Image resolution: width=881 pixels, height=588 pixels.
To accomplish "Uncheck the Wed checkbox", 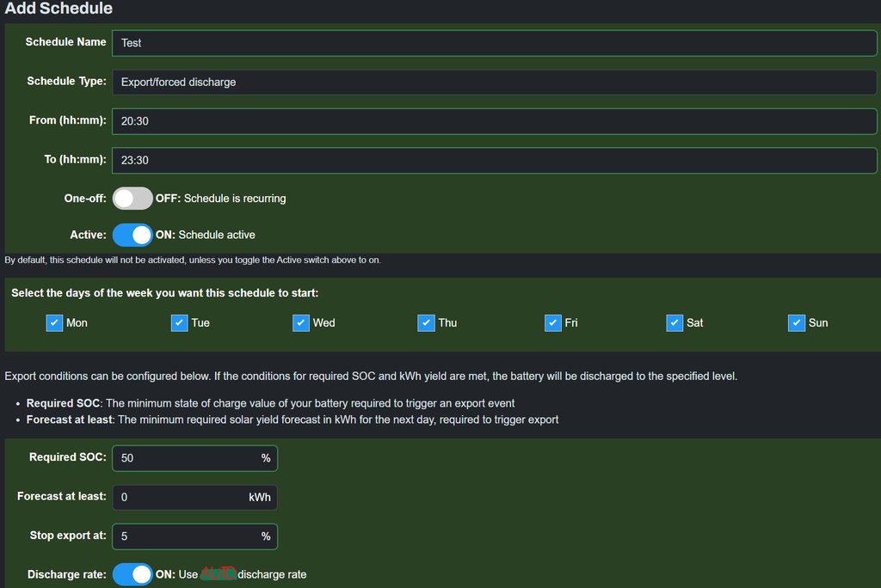I will coord(300,323).
